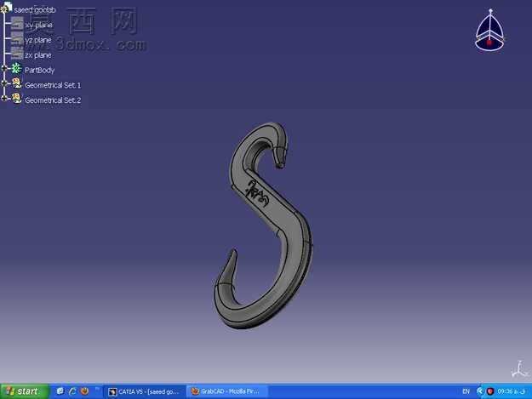
Task: Select the Geometrical Set.2 label
Action: 53,100
